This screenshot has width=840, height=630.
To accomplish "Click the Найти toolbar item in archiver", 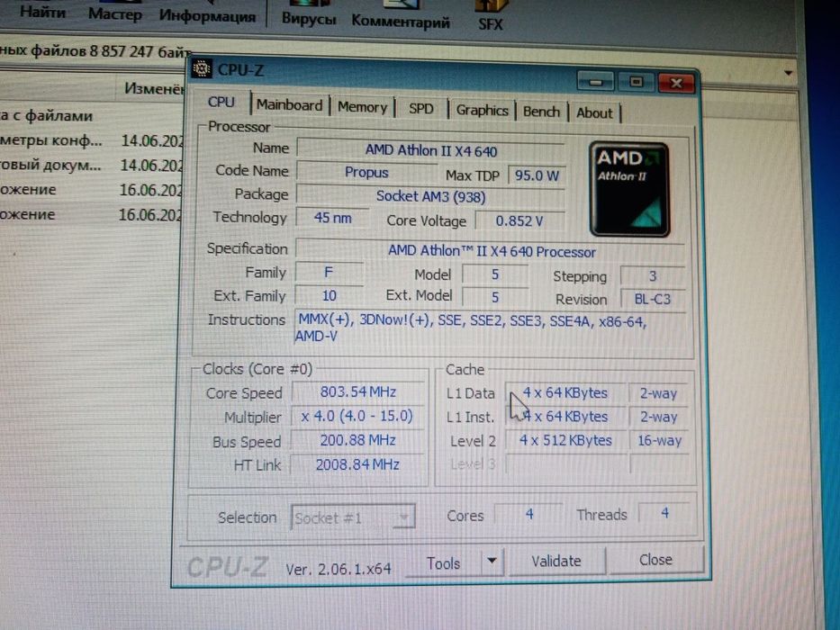I will click(x=42, y=12).
